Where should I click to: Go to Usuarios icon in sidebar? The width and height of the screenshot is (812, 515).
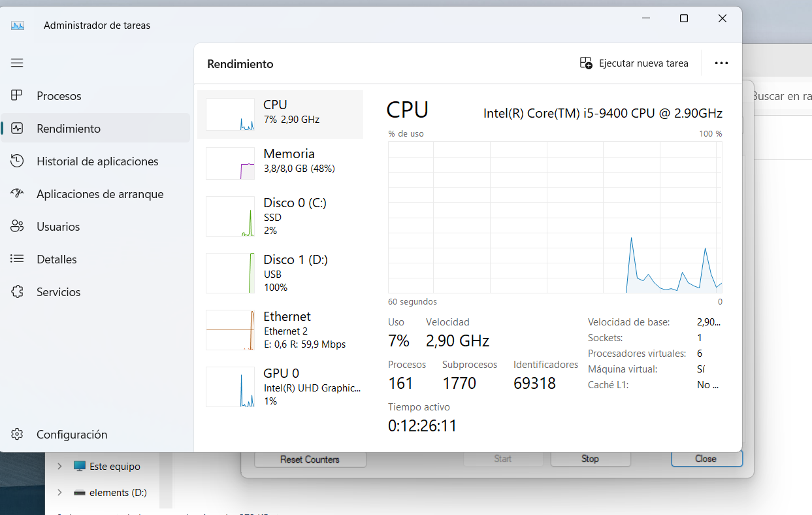click(17, 227)
